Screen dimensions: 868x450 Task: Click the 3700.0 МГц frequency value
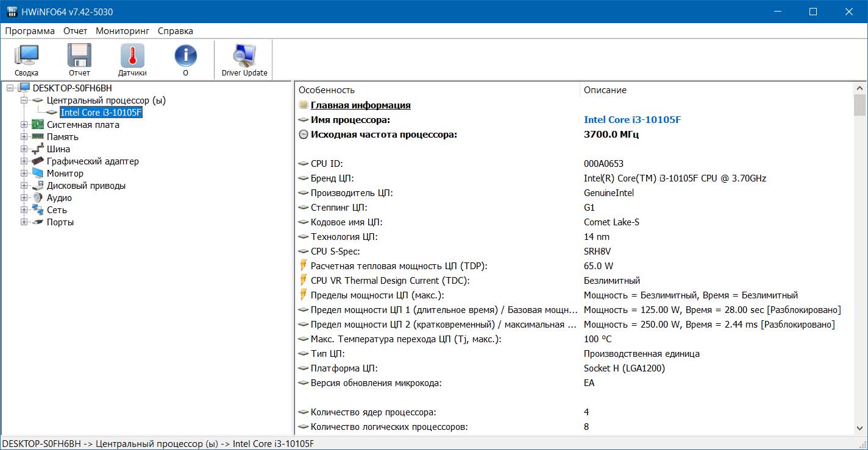pyautogui.click(x=611, y=135)
